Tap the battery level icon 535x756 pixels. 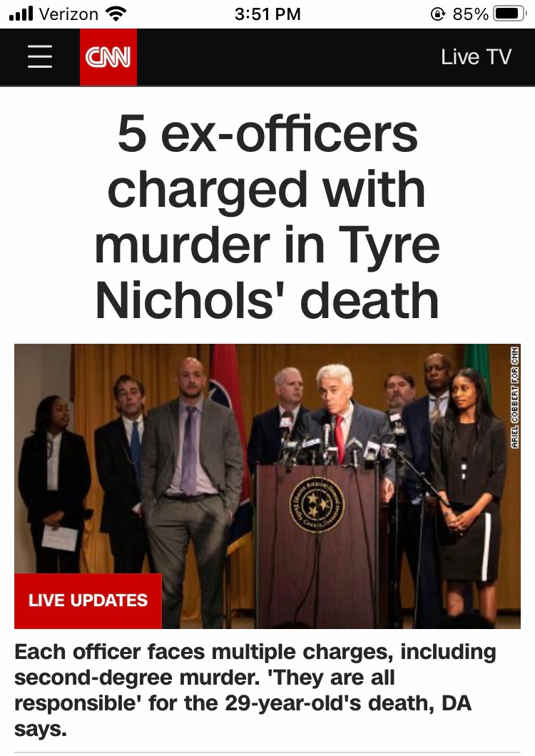509,14
